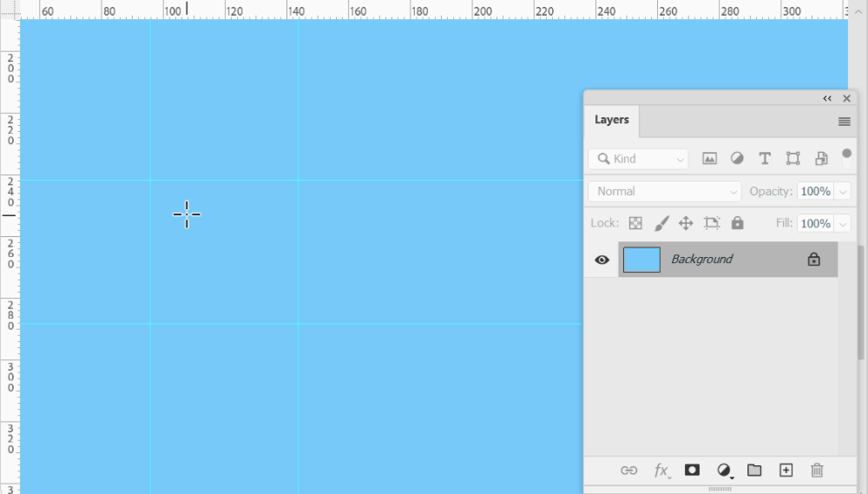Click the Link layers icon

coord(628,471)
